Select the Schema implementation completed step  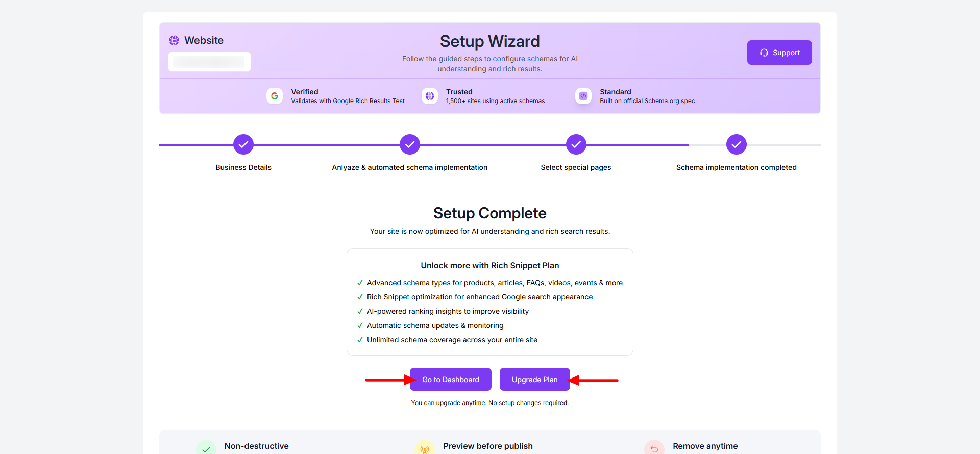[737, 145]
